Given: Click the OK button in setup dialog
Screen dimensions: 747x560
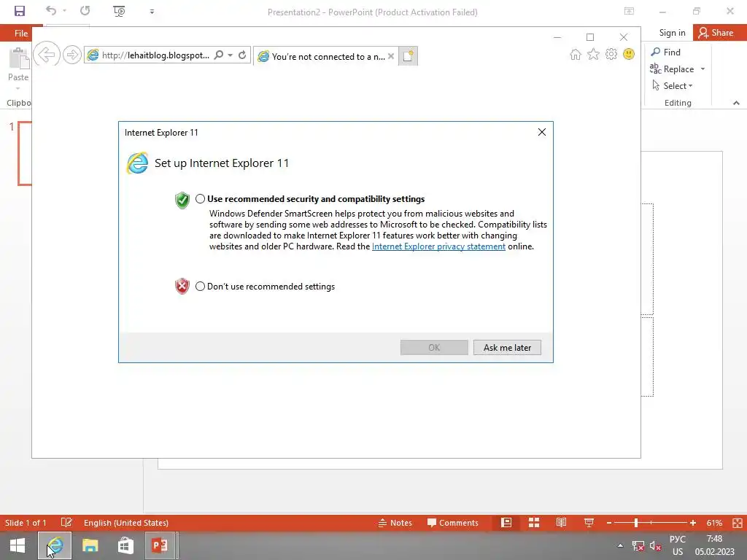Looking at the screenshot, I should click(x=434, y=348).
